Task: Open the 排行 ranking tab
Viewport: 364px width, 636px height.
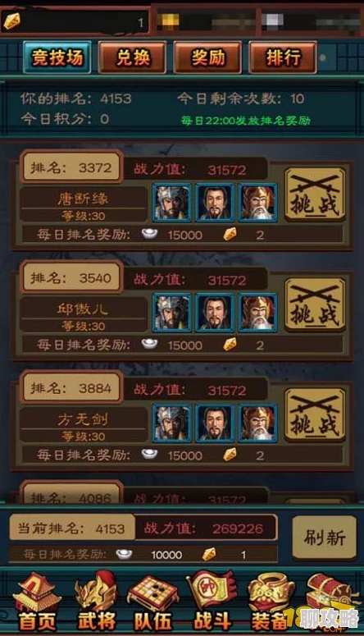Action: 283,57
